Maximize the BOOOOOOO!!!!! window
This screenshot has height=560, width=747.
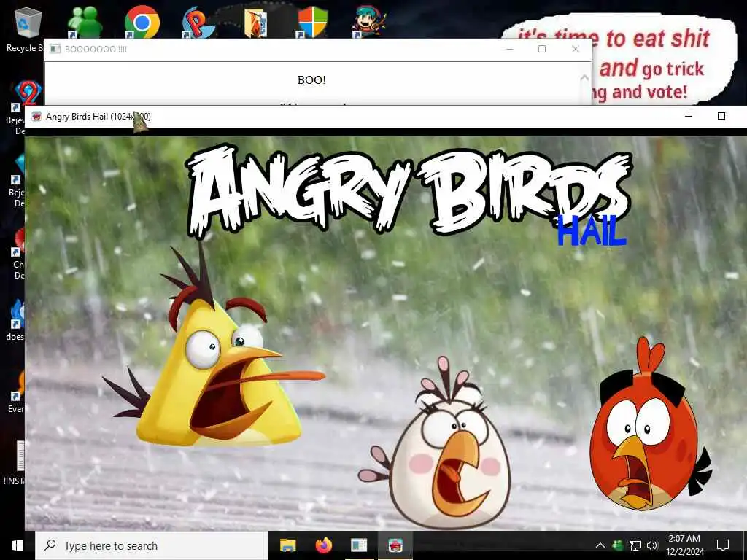point(542,49)
